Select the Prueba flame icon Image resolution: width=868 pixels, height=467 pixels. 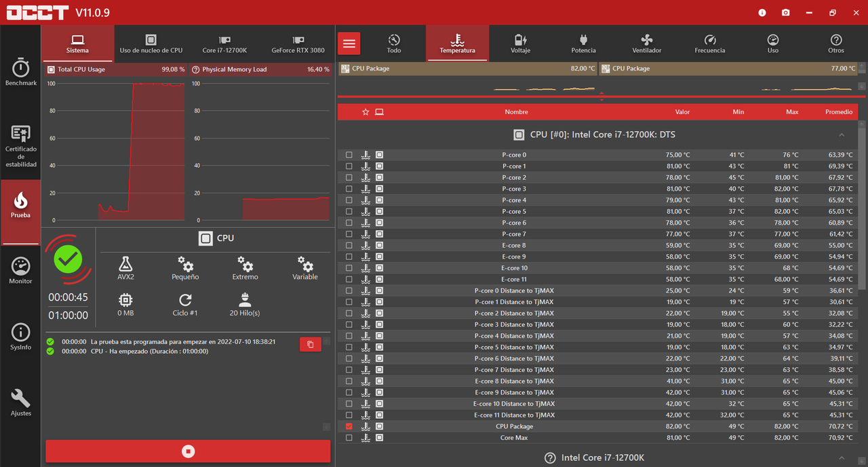click(x=21, y=201)
